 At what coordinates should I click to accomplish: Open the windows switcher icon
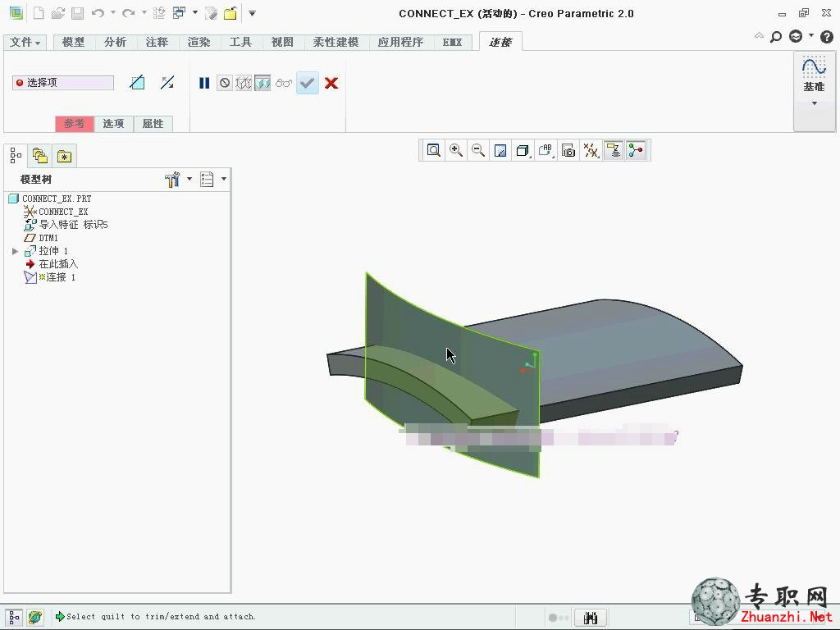179,13
